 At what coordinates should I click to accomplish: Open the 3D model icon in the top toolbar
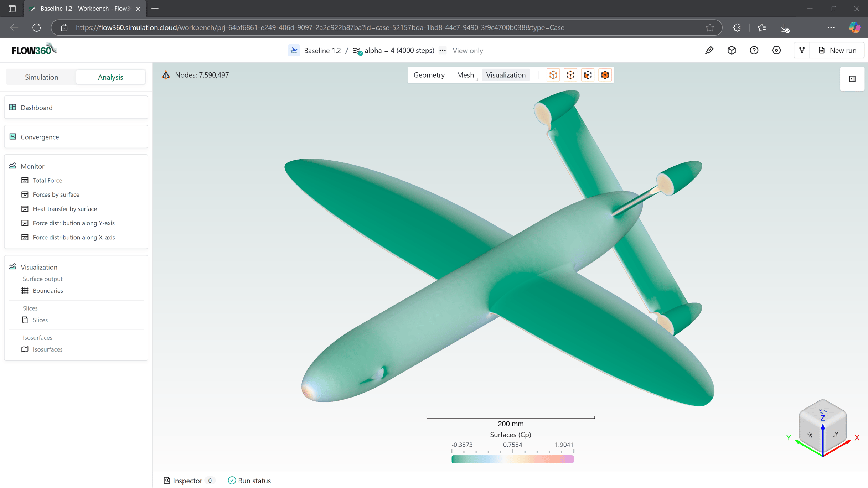(732, 50)
